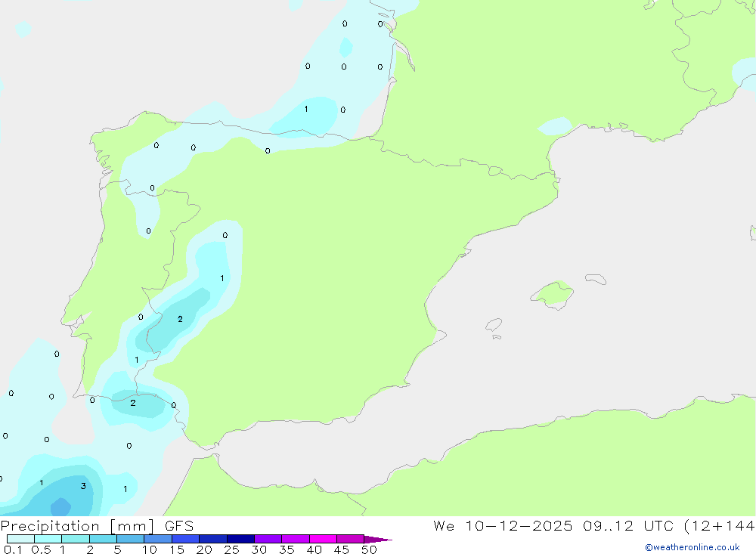Click the '0.1' legend scale label
Image resolution: width=756 pixels, height=554 pixels.
tap(13, 549)
